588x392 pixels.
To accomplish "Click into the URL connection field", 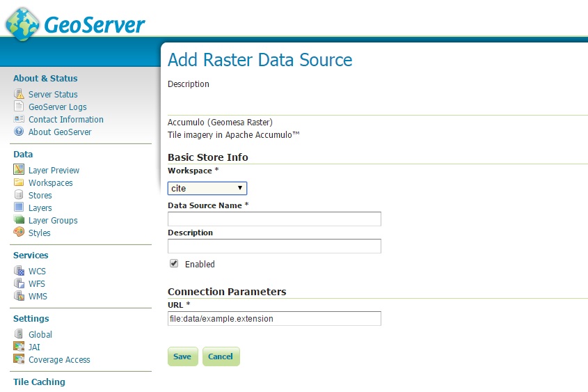I will 274,318.
